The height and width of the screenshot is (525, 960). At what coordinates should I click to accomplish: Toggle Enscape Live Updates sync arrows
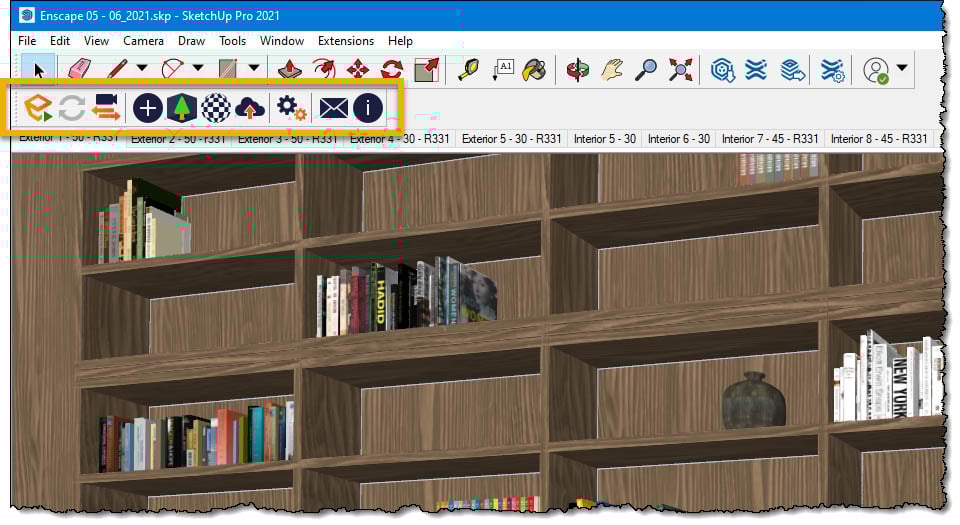72,108
